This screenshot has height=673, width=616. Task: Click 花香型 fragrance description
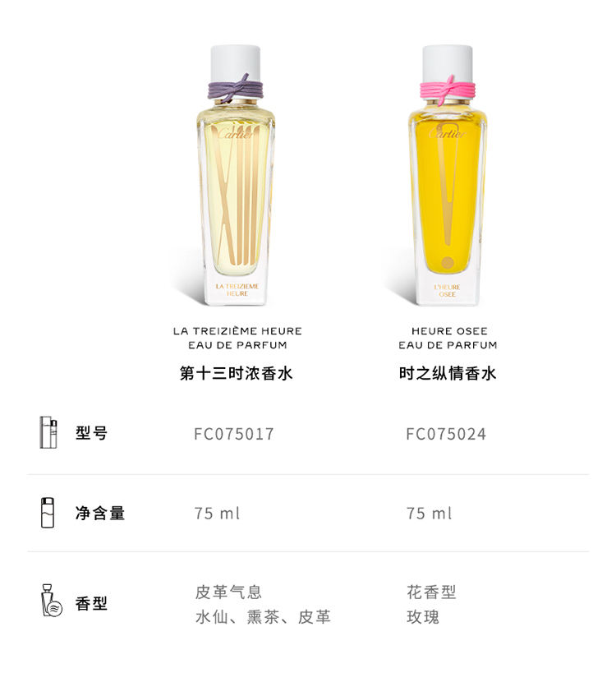click(431, 592)
